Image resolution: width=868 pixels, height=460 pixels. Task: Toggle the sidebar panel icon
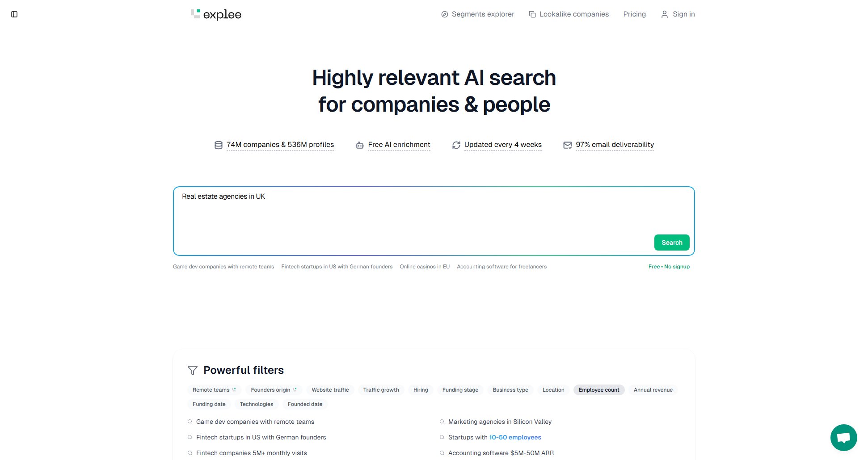(14, 14)
